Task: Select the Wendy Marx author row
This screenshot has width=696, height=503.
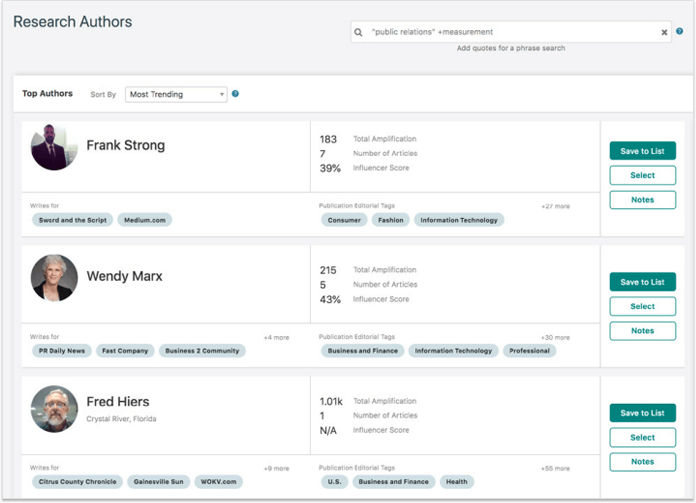Action: (x=642, y=306)
